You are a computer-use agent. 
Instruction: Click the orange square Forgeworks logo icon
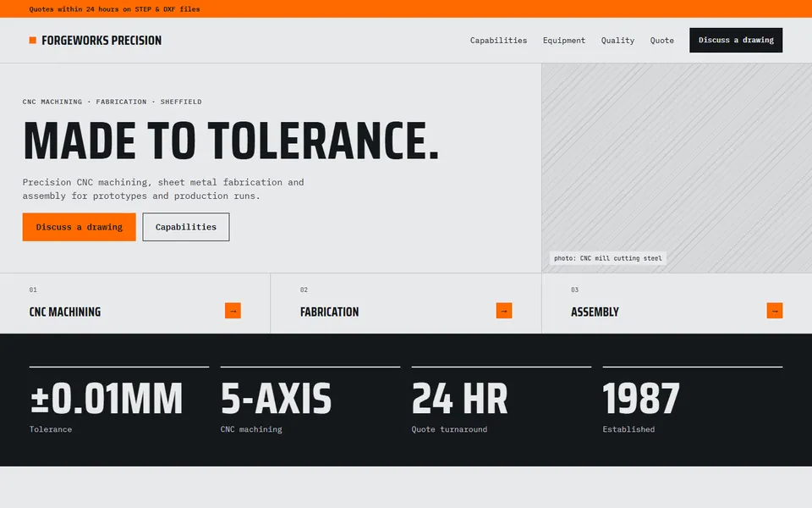pyautogui.click(x=33, y=41)
